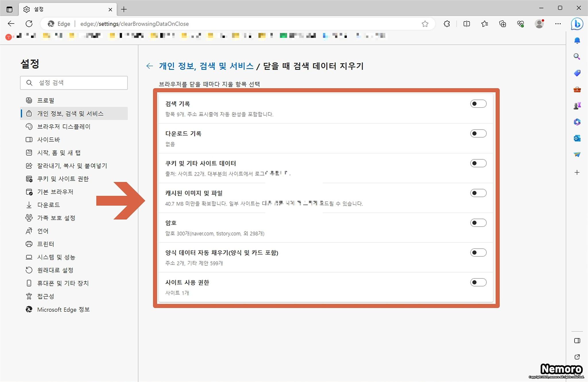
Task: Click plus icon to customize sidebar
Action: pos(577,172)
